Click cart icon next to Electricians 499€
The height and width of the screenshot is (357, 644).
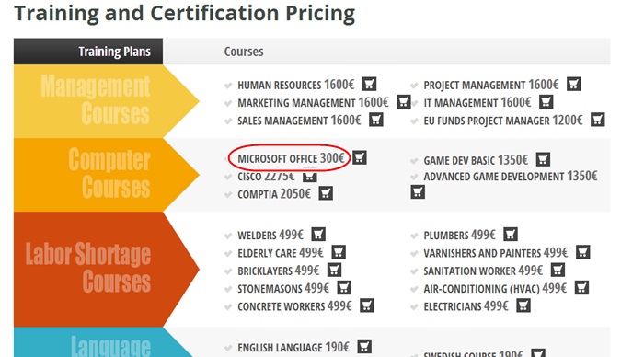523,305
